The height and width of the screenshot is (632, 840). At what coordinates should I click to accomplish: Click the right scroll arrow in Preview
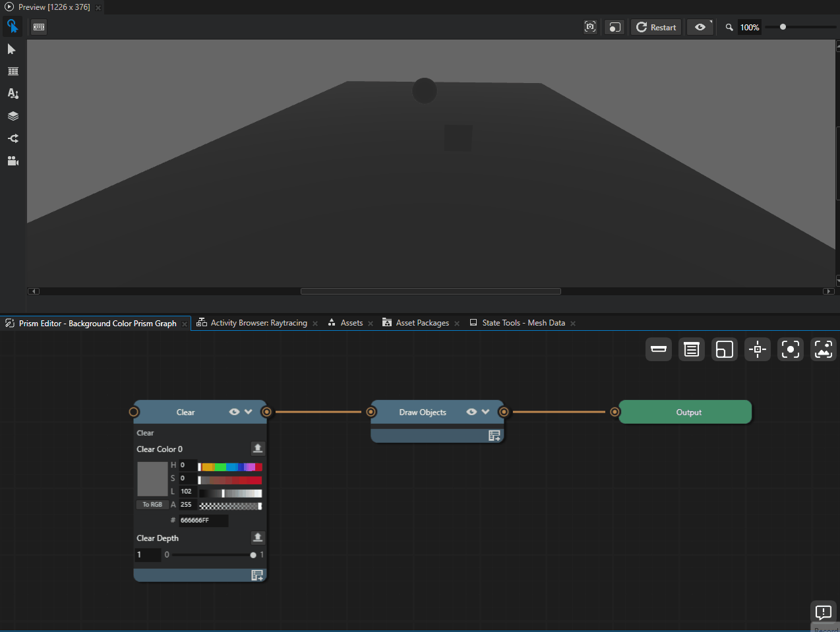click(x=828, y=291)
